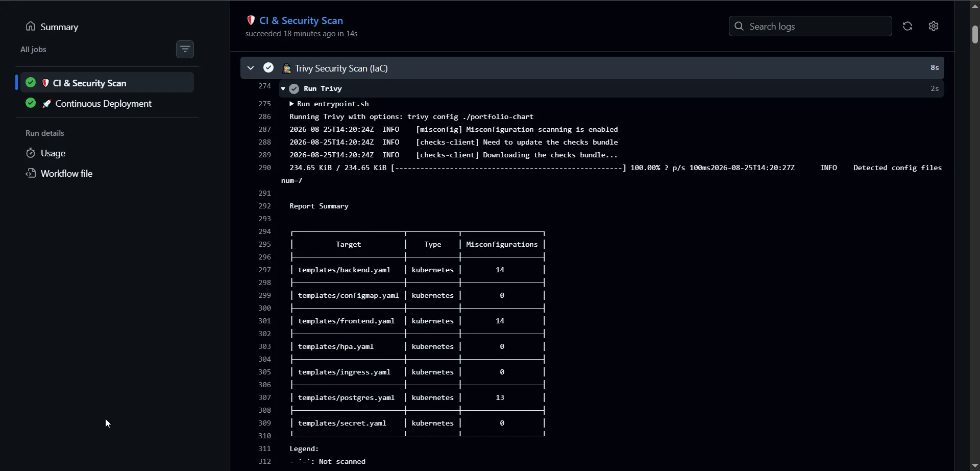Click log line number 292

click(264, 206)
